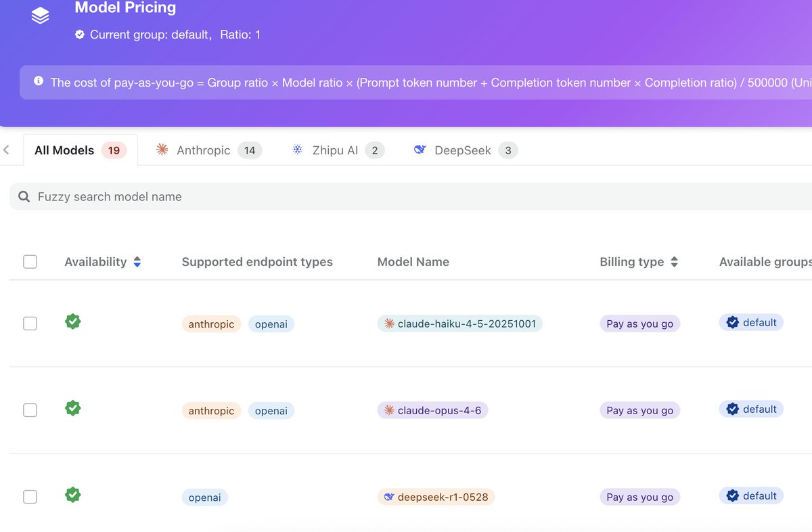Click the green availability check for claude-opus-4-6

click(73, 408)
